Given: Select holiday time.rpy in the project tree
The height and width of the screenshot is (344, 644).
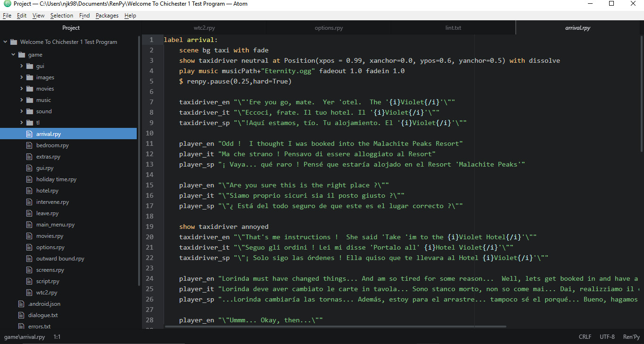Looking at the screenshot, I should coord(57,179).
